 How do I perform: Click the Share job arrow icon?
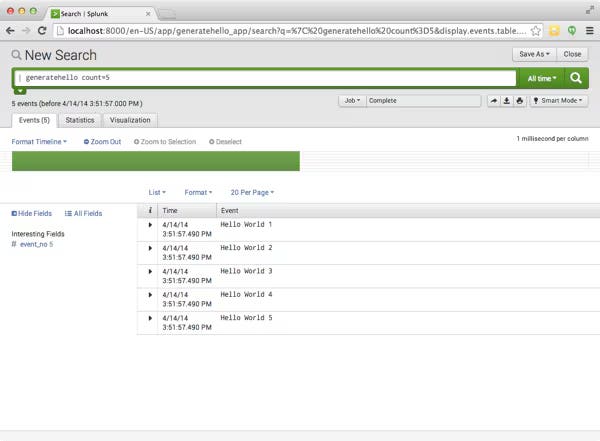pyautogui.click(x=493, y=101)
